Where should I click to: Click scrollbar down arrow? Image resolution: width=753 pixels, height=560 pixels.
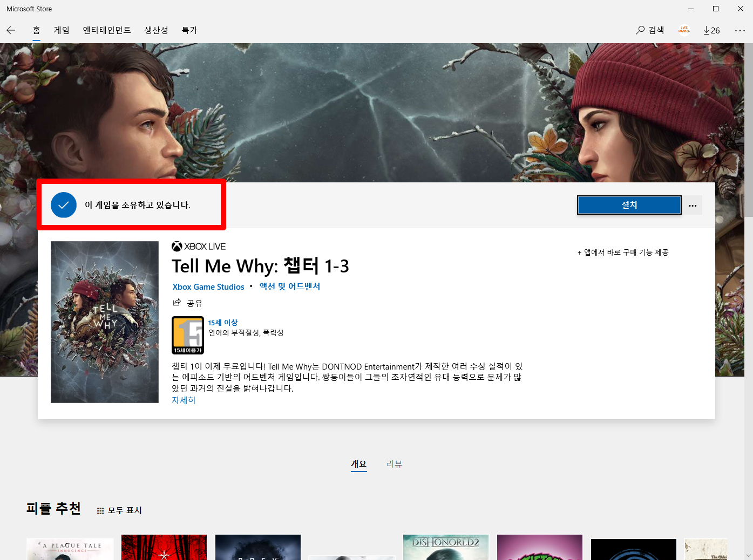click(749, 555)
